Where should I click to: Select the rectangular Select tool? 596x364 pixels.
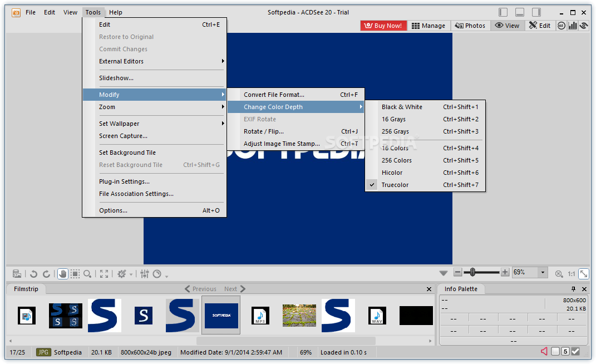[x=75, y=274]
